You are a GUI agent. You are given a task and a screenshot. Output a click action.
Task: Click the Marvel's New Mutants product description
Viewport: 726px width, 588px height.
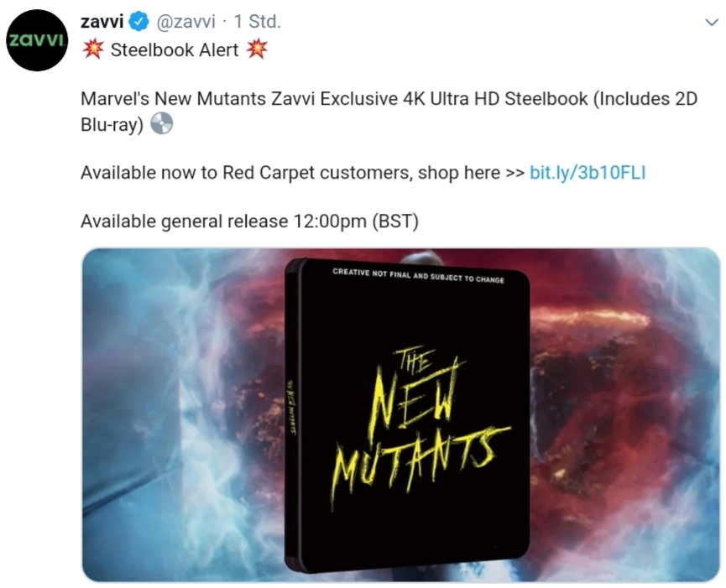point(389,112)
